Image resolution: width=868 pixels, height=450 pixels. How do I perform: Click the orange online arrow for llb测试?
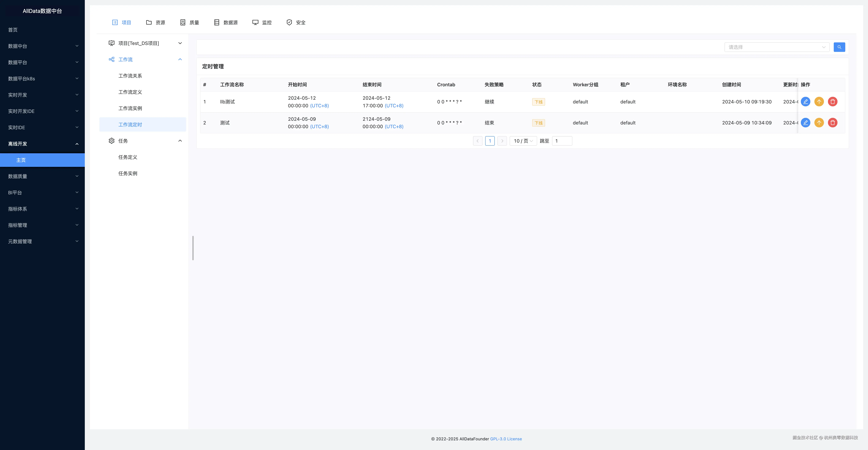[819, 102]
